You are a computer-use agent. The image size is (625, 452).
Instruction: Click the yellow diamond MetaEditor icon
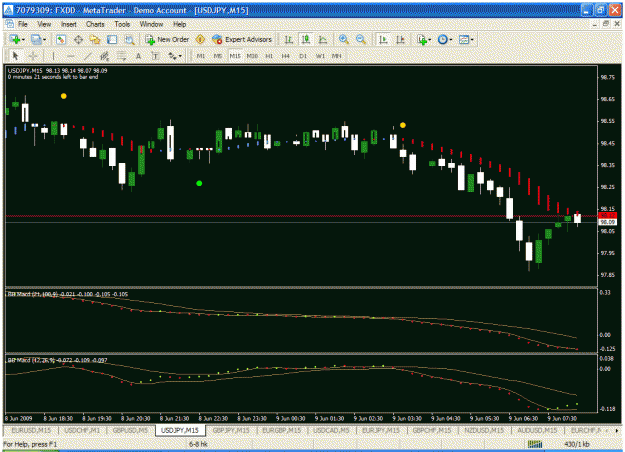200,39
